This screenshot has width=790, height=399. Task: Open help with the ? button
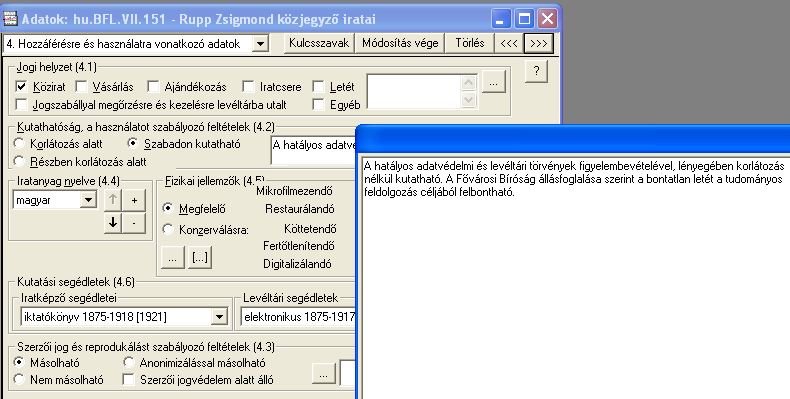point(537,71)
